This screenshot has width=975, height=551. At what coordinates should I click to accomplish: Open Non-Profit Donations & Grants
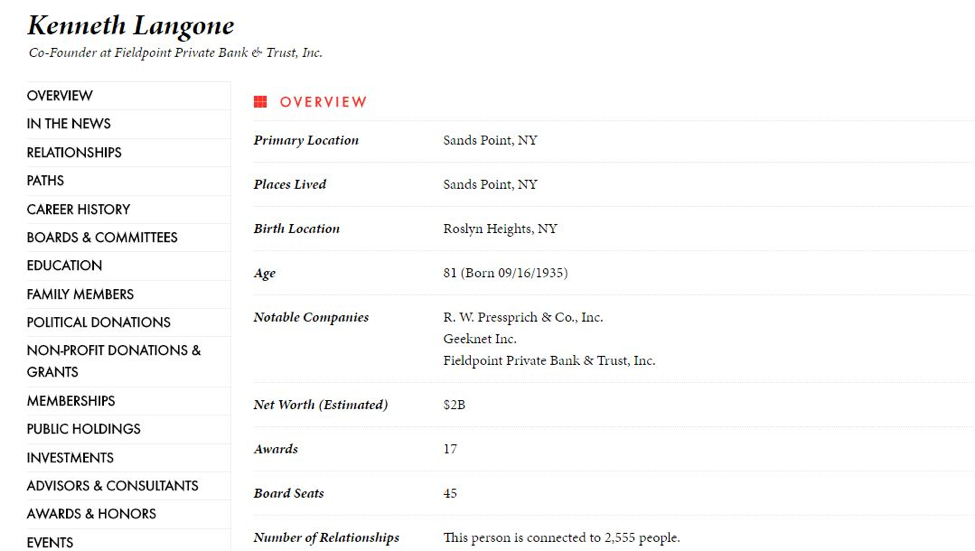tap(114, 361)
